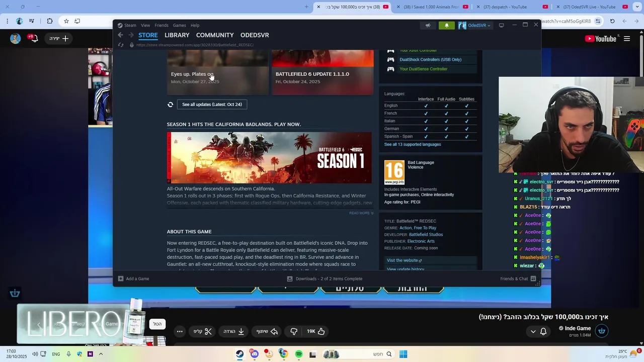Open the Season 1 banner image
644x362 pixels.
click(269, 158)
